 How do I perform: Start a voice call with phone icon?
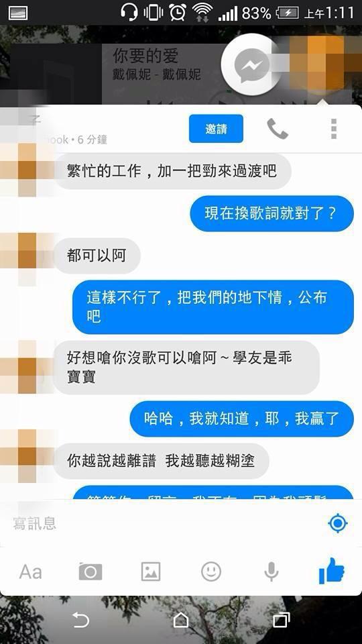tap(278, 129)
